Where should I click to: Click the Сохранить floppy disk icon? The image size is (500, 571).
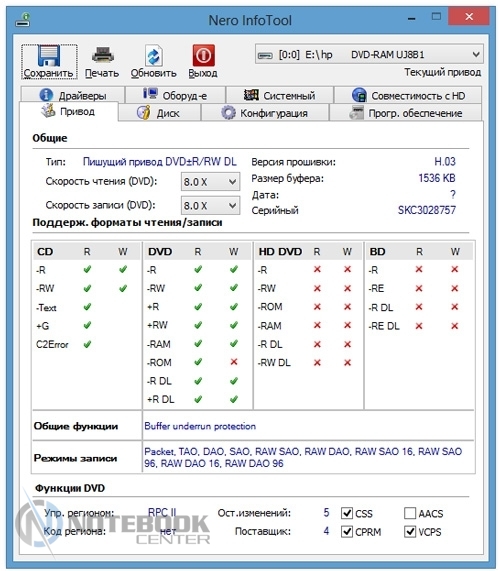point(49,56)
